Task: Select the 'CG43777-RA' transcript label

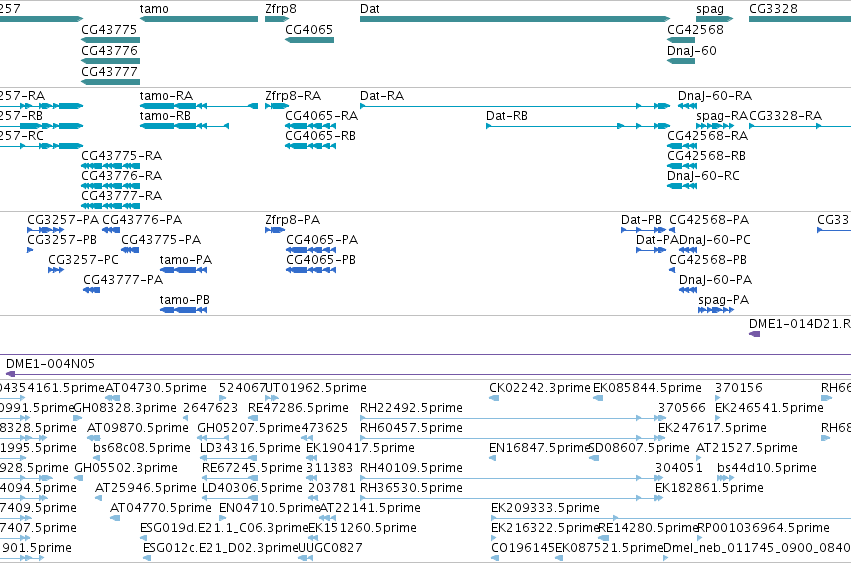Action: tap(122, 195)
